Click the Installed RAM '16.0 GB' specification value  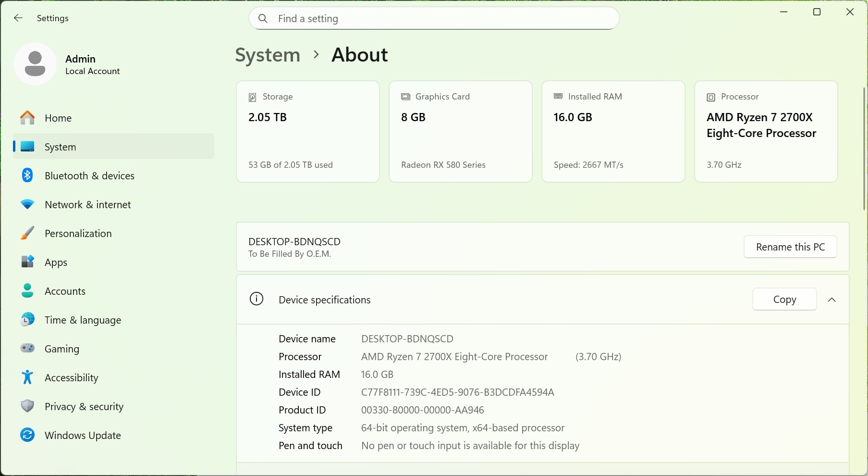point(377,375)
